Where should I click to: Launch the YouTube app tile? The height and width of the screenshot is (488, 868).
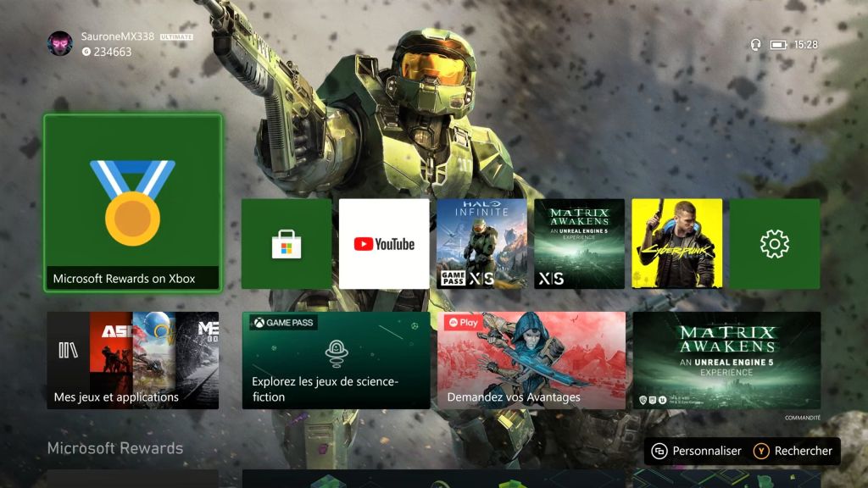[384, 244]
